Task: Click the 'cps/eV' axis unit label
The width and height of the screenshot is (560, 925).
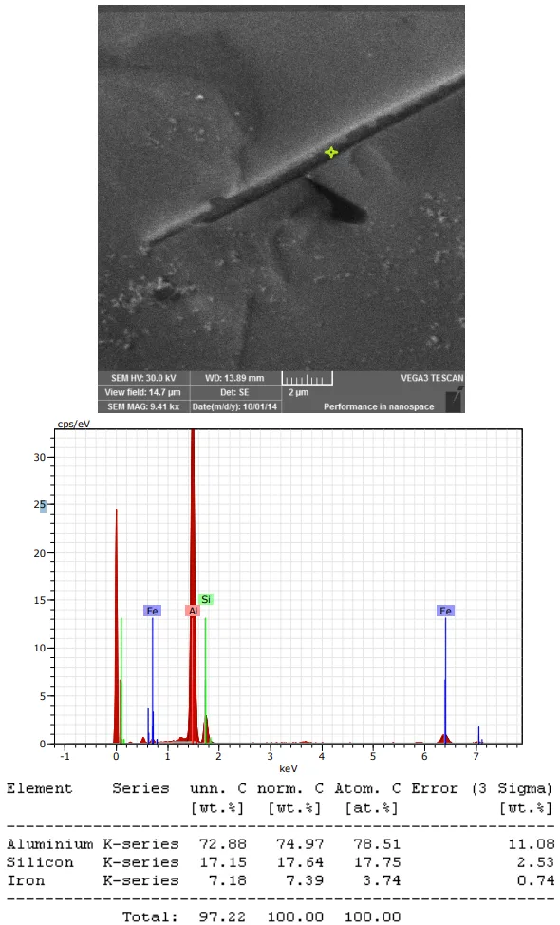Action: (74, 425)
